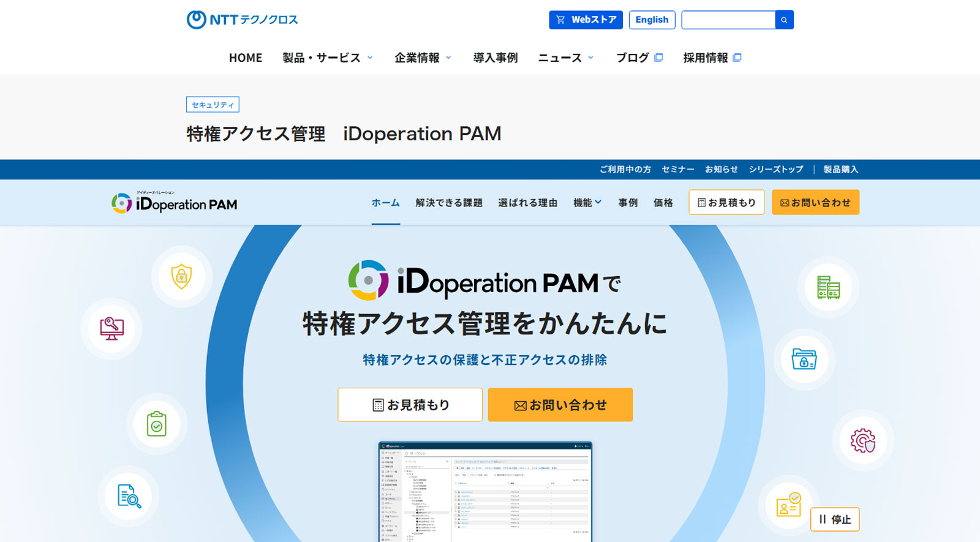Open 製品購入 link

[841, 170]
